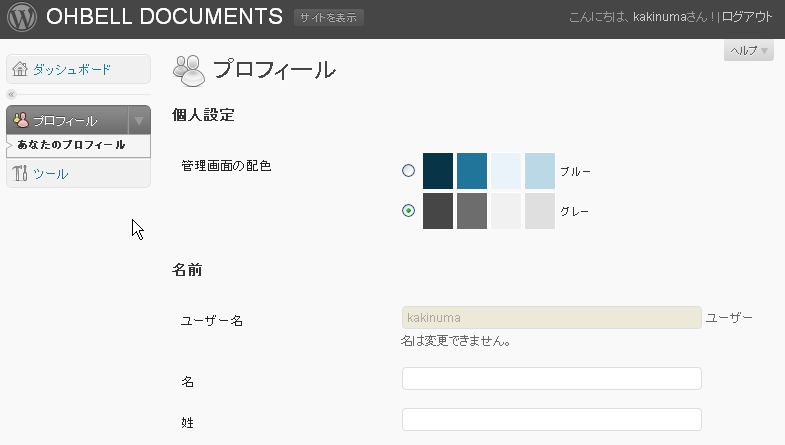
Task: Open the ダッシュボード menu item
Action: click(x=72, y=69)
